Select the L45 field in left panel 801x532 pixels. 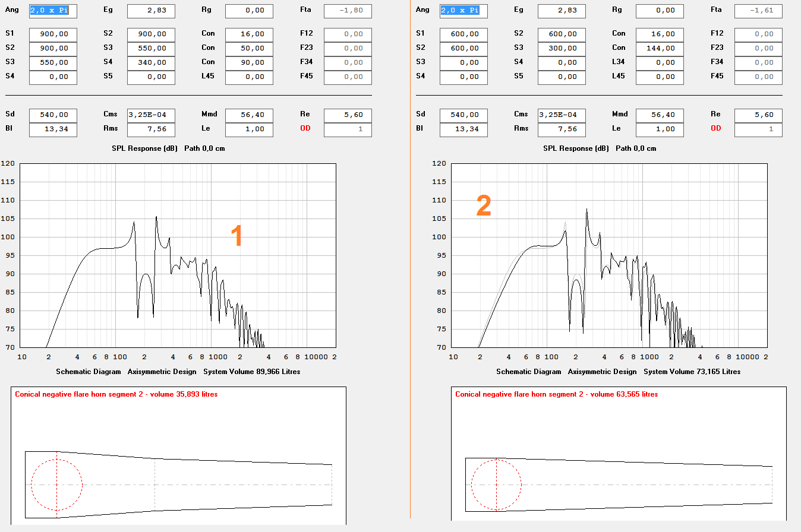(x=249, y=77)
